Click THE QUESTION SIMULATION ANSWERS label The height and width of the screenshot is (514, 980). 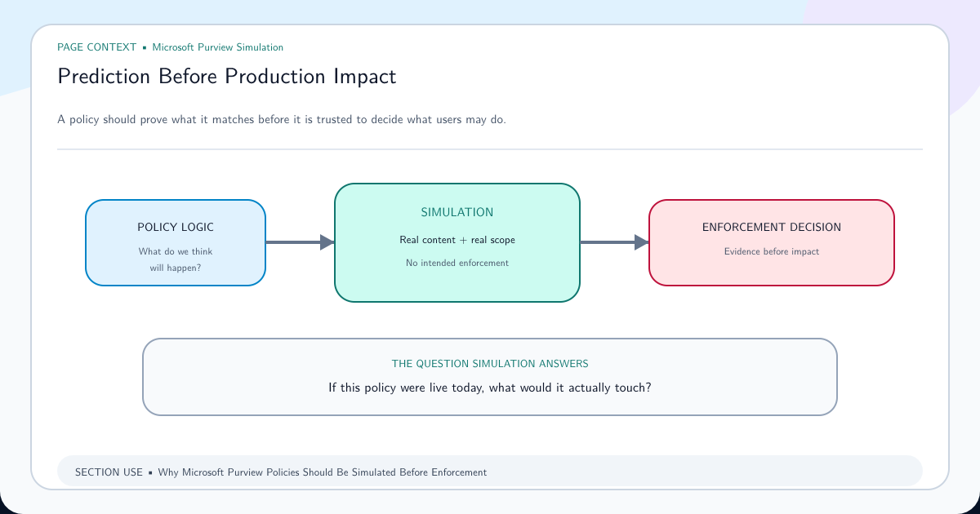click(490, 364)
